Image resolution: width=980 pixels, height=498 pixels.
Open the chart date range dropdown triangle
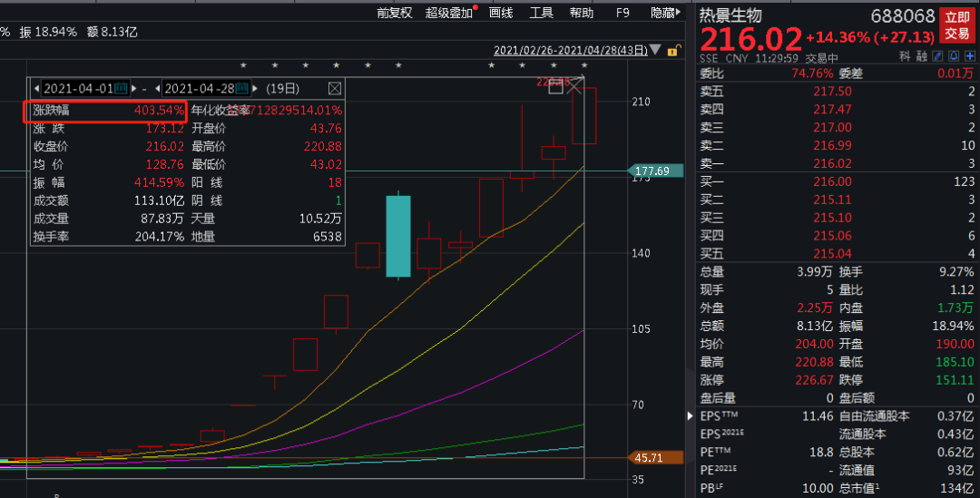(x=655, y=49)
